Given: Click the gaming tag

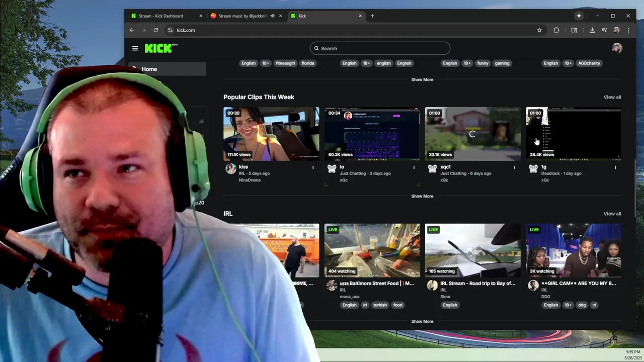Looking at the screenshot, I should [502, 63].
